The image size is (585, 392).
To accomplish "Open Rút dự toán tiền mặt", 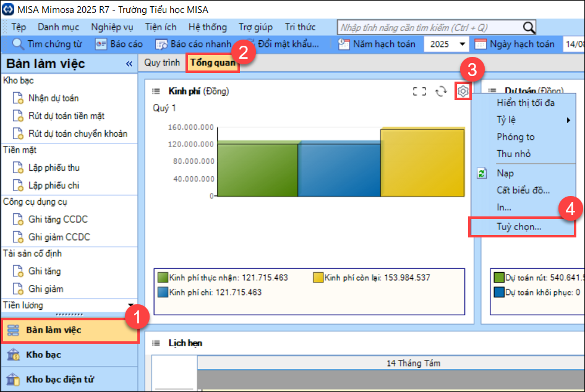I will (x=59, y=116).
